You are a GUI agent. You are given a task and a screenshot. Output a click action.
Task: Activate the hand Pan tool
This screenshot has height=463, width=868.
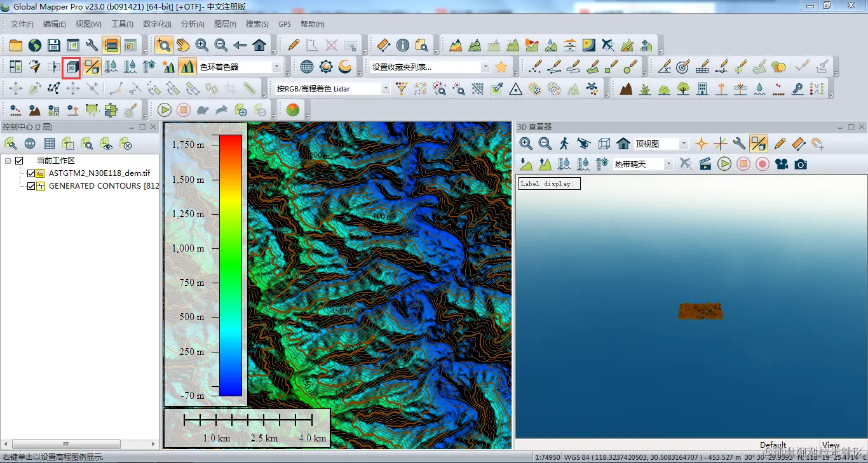click(183, 45)
